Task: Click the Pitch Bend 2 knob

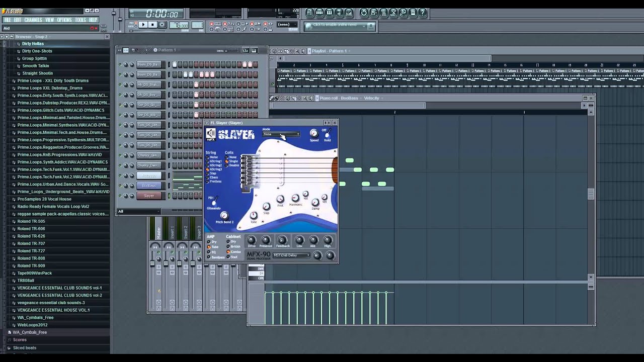Action: (224, 216)
